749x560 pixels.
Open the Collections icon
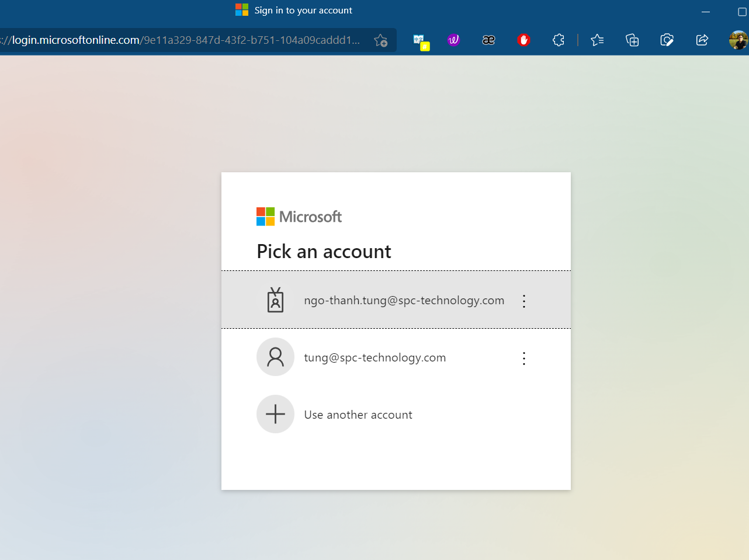(x=632, y=40)
